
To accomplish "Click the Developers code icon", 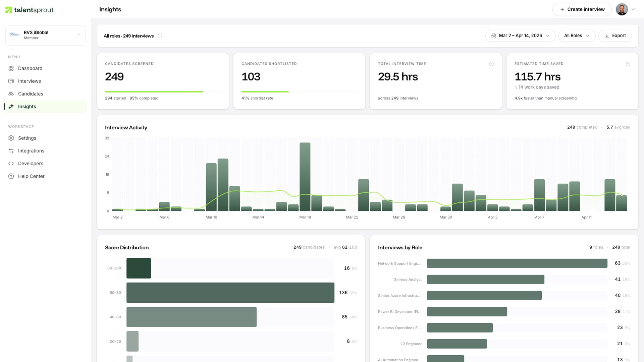I will pyautogui.click(x=11, y=163).
